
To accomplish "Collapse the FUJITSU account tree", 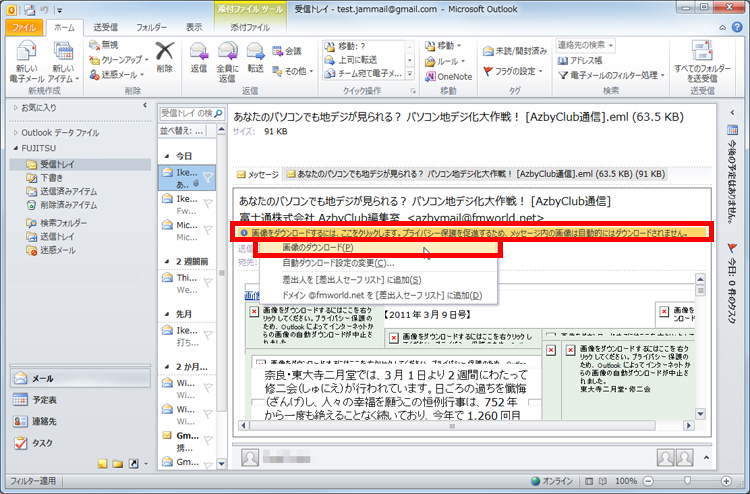I will (x=16, y=149).
